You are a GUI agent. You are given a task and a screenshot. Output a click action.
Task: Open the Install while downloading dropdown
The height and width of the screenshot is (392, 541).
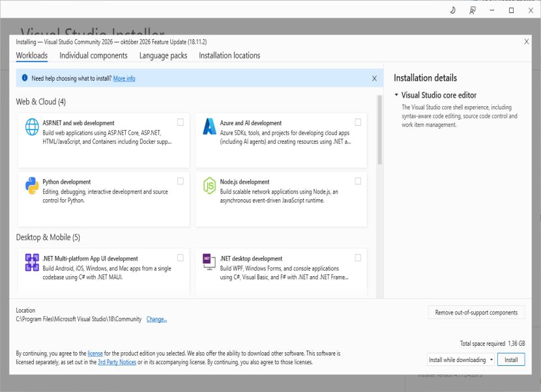[461, 359]
